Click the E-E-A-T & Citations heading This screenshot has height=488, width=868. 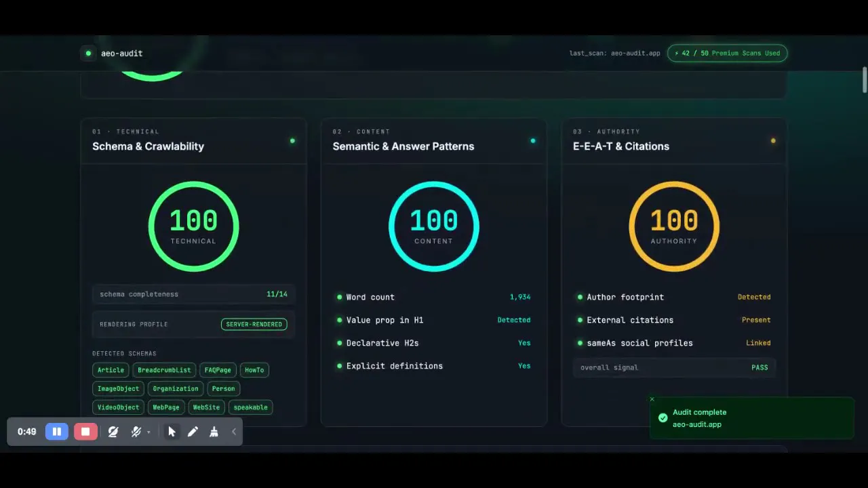coord(621,146)
